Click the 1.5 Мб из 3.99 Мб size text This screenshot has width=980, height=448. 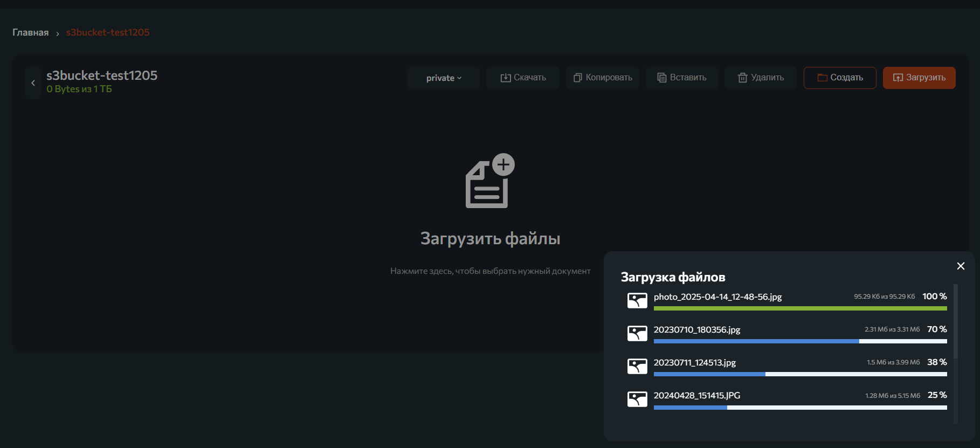[x=893, y=362]
